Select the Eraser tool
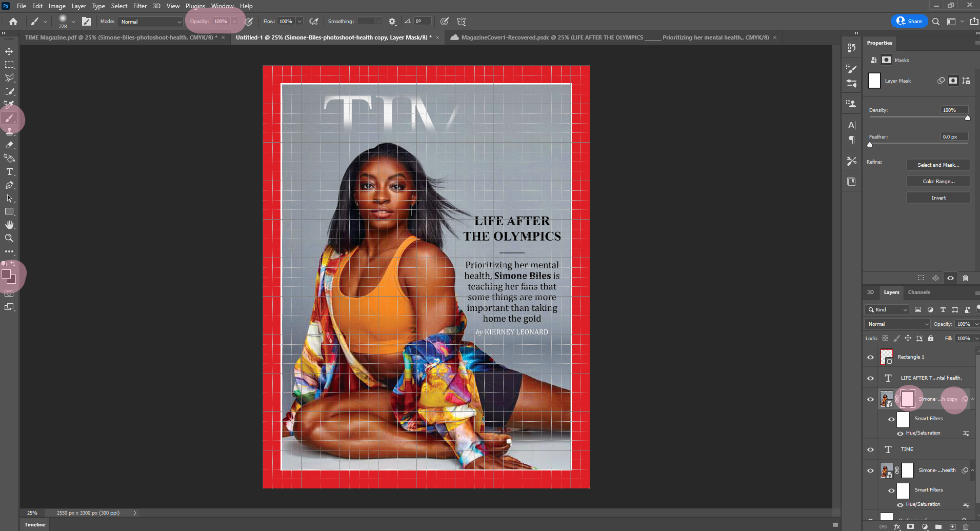Screen dimensions: 980x531 pos(9,145)
